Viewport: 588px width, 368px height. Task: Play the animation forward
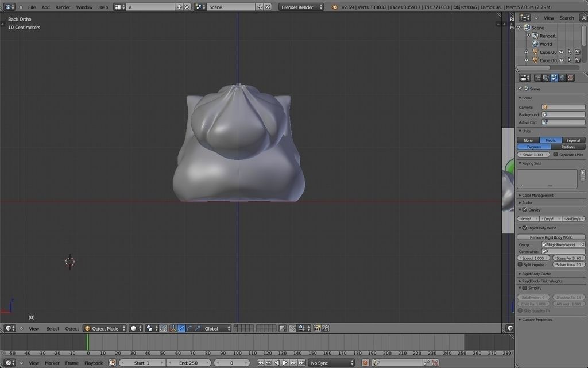(285, 363)
